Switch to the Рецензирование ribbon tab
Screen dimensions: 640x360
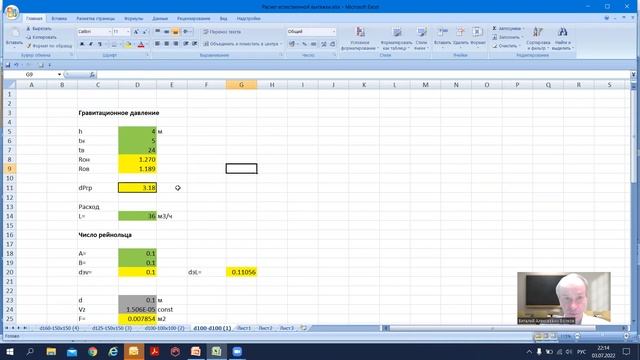click(x=193, y=18)
